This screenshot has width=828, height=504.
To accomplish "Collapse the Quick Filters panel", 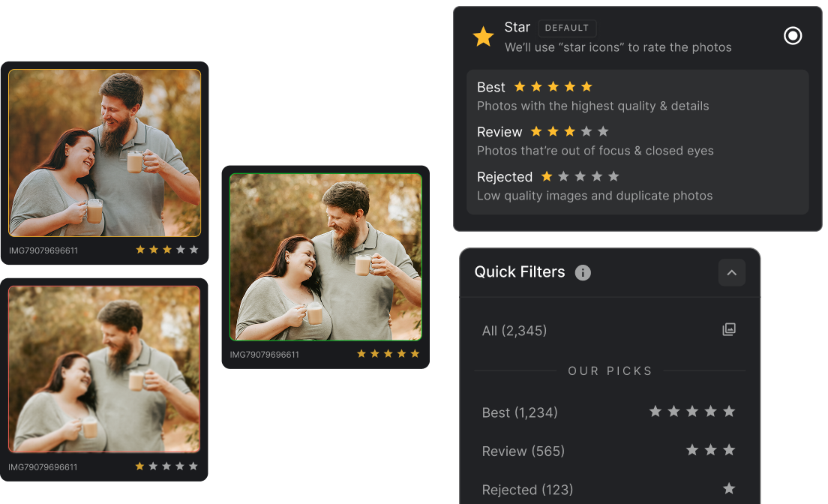I will coord(731,273).
